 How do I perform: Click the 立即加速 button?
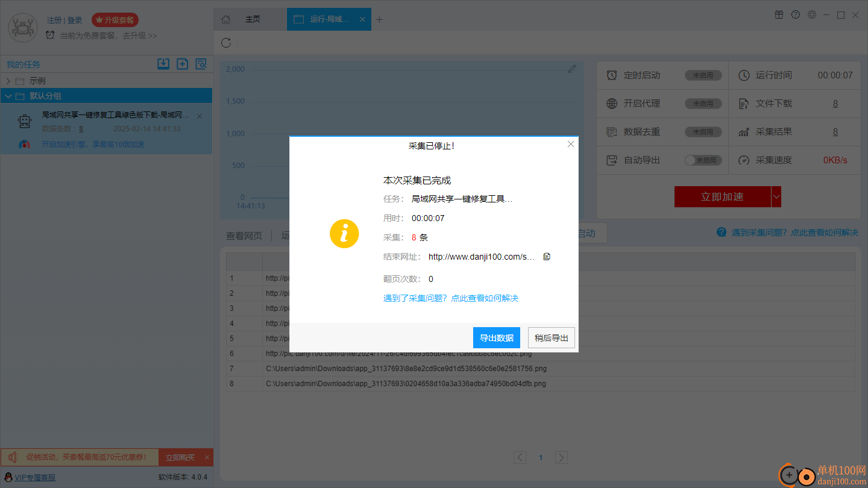point(722,197)
